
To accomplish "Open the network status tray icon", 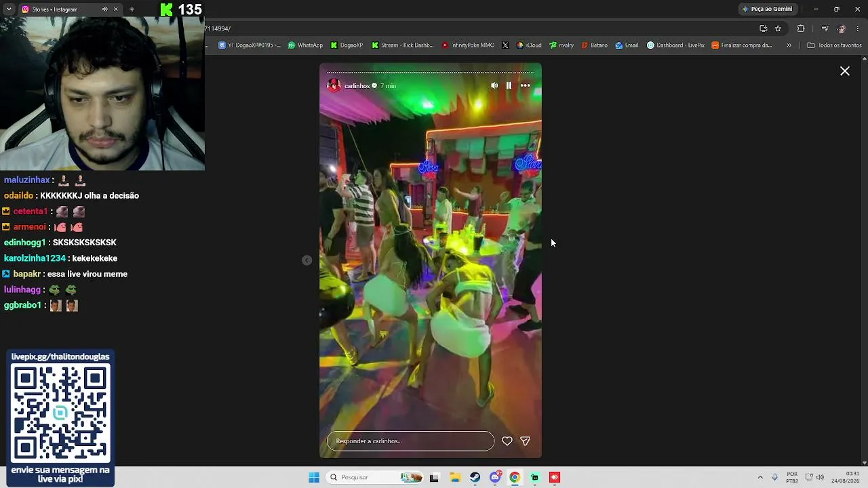I will (x=808, y=477).
